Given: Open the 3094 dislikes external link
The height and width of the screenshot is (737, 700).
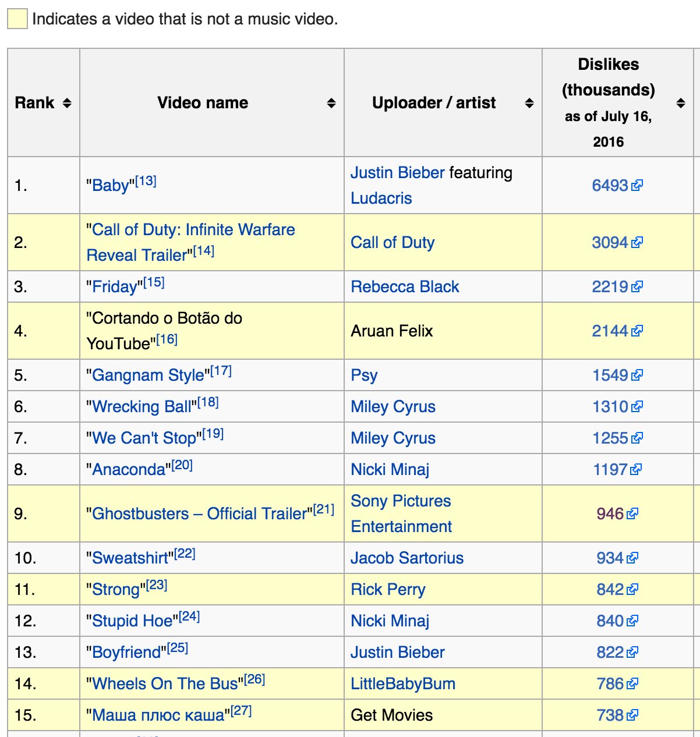Looking at the screenshot, I should pos(617,243).
